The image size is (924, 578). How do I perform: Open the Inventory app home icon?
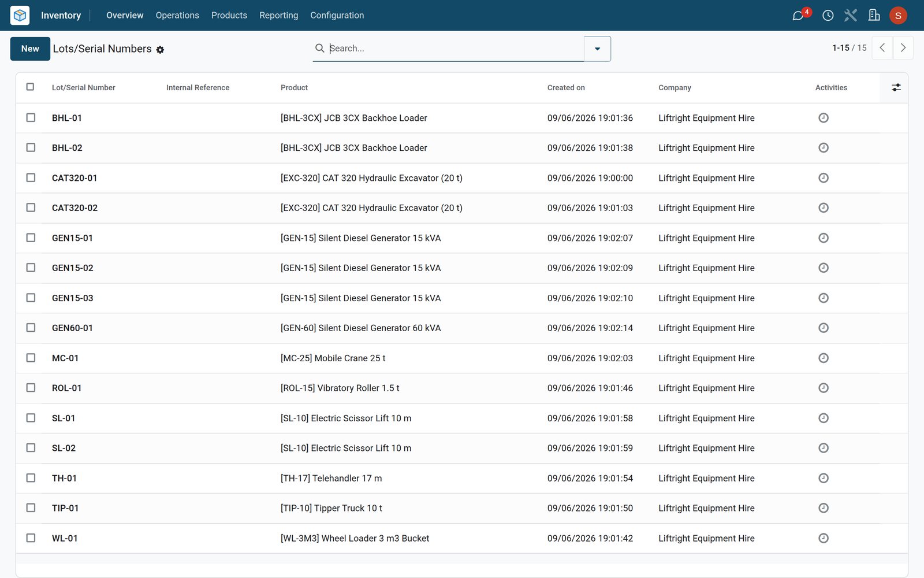tap(20, 15)
